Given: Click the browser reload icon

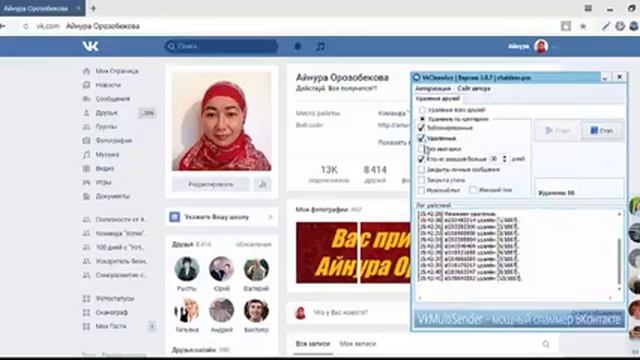Looking at the screenshot, I should 25,27.
